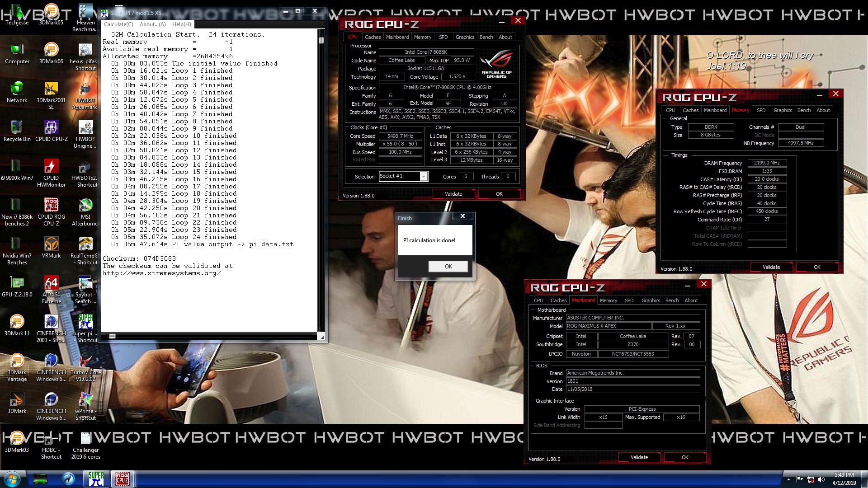
Task: Click Validate in CPU tab window
Action: [453, 194]
